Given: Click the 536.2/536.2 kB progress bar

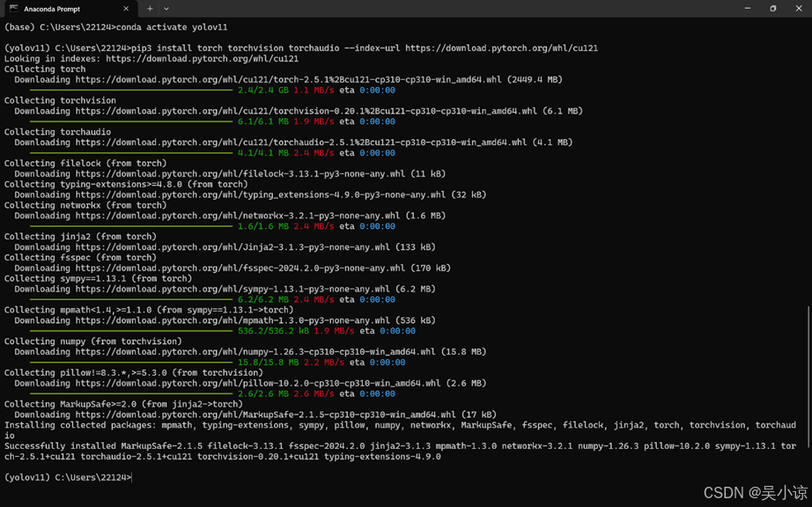Looking at the screenshot, I should 131,331.
